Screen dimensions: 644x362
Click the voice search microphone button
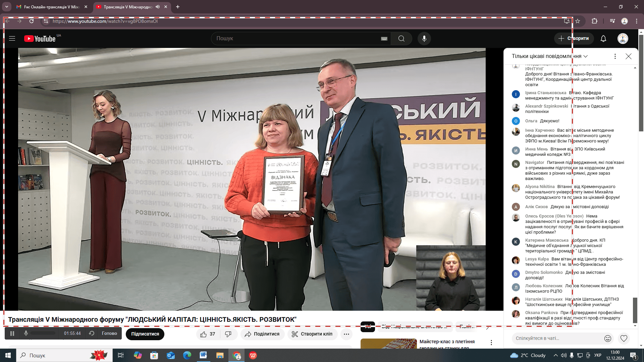[424, 39]
